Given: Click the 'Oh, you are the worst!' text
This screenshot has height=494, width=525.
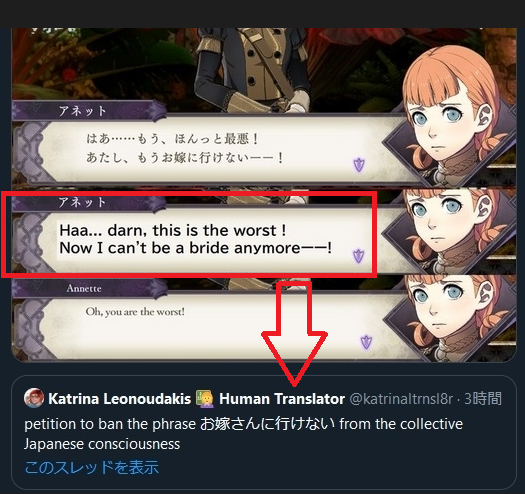Looking at the screenshot, I should click(135, 312).
